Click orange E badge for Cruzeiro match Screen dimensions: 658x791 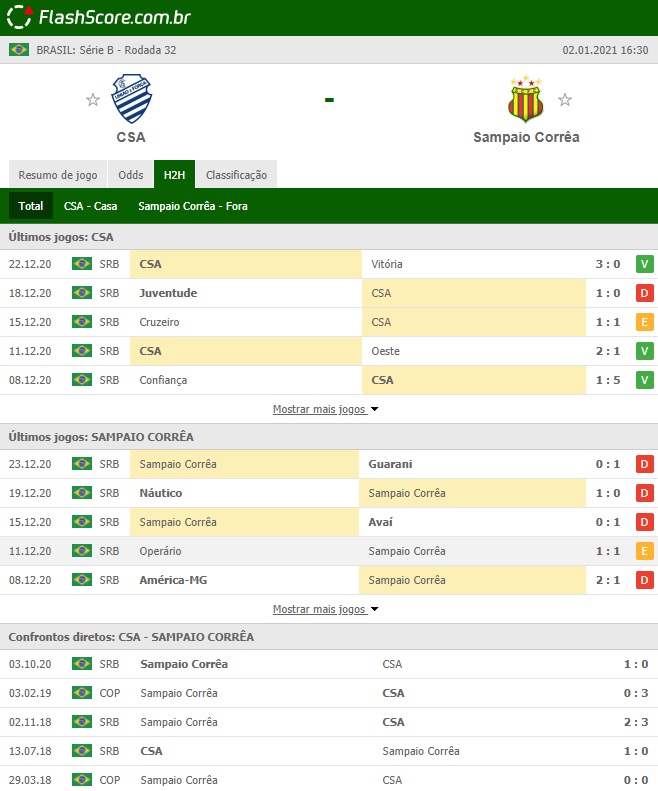[x=644, y=322]
